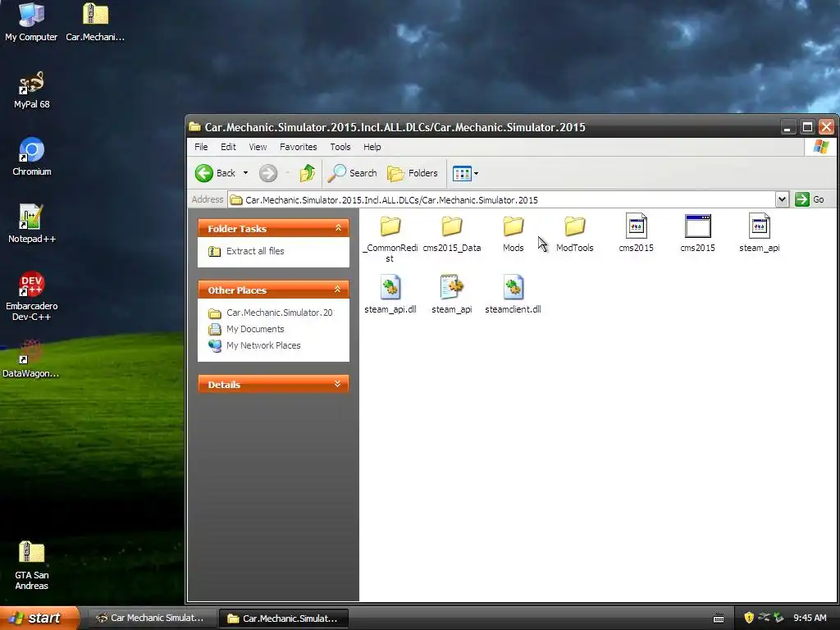The width and height of the screenshot is (840, 630).
Task: Select steamclient.dll file
Action: click(x=513, y=294)
